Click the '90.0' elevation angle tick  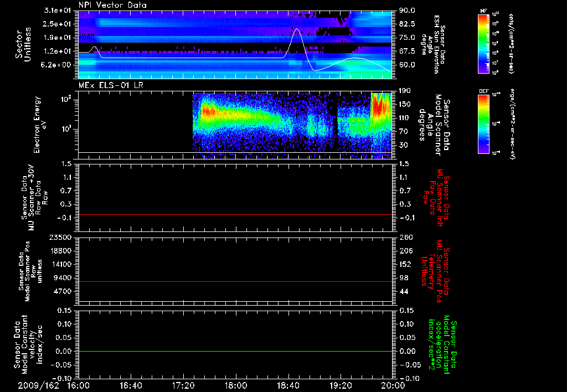point(407,11)
